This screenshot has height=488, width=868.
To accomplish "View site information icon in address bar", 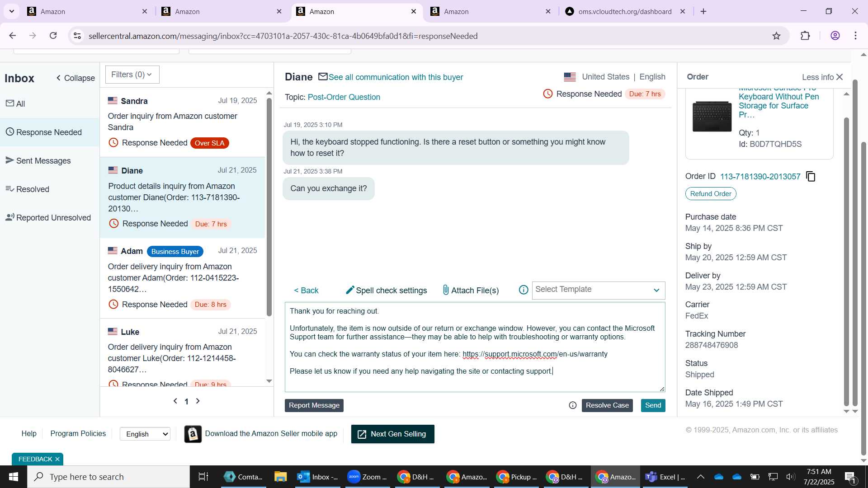I will 77,36.
